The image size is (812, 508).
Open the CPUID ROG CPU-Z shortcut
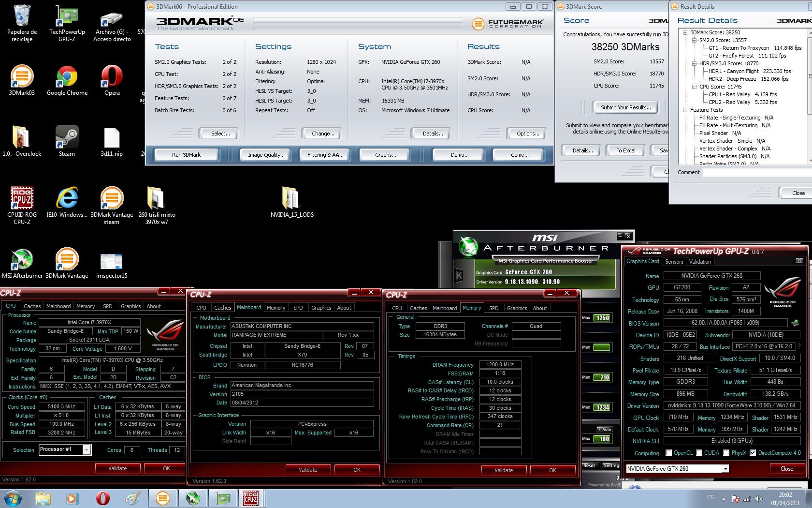[x=22, y=206]
